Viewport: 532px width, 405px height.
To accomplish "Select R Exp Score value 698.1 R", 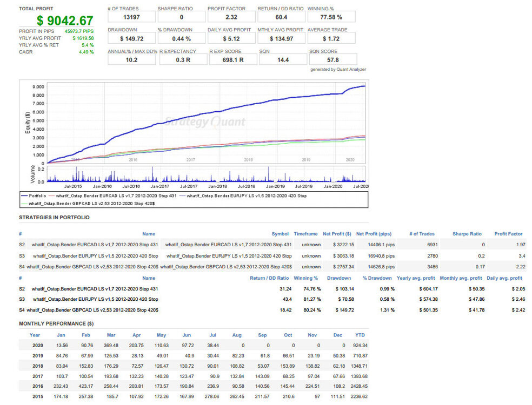I will point(233,59).
